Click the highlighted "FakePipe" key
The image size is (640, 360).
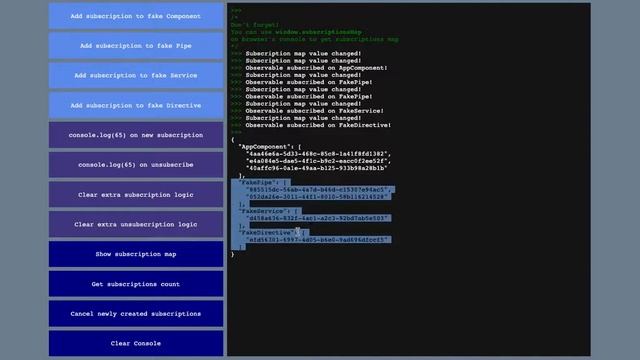tap(257, 182)
